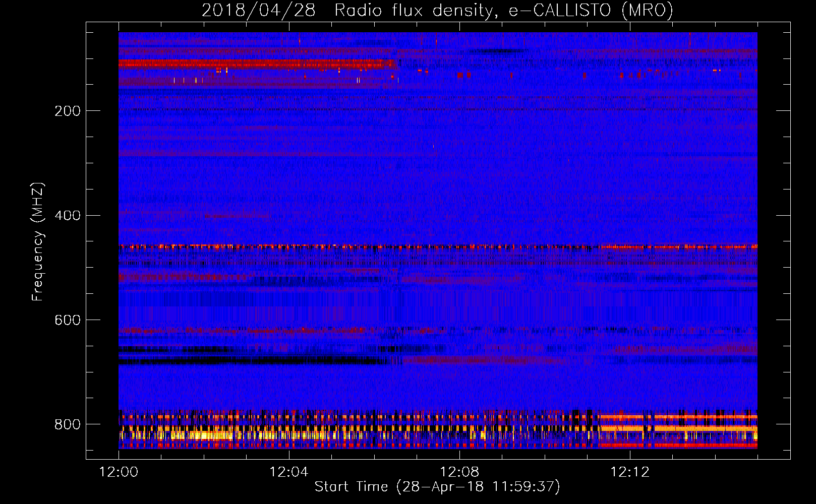
Task: Click the "600" frequency tick label
Action: [x=68, y=321]
